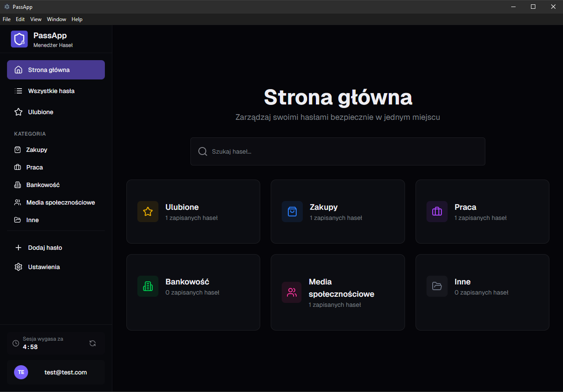
Task: Click the green Bankowość card icon
Action: pyautogui.click(x=148, y=286)
